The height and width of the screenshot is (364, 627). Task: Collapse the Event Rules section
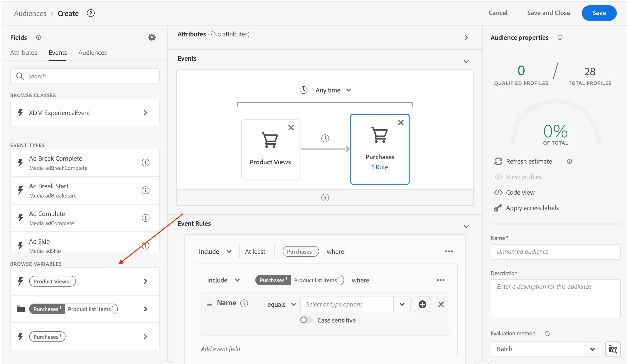[x=466, y=226]
